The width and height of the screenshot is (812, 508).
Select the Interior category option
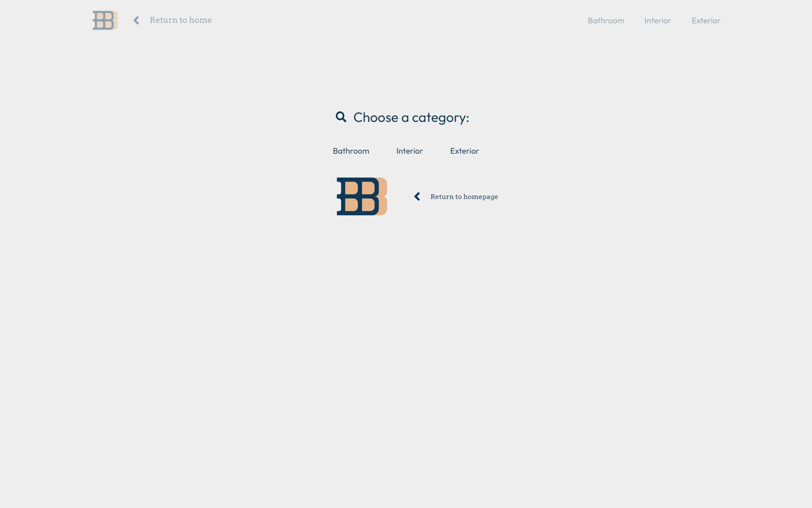(x=409, y=150)
